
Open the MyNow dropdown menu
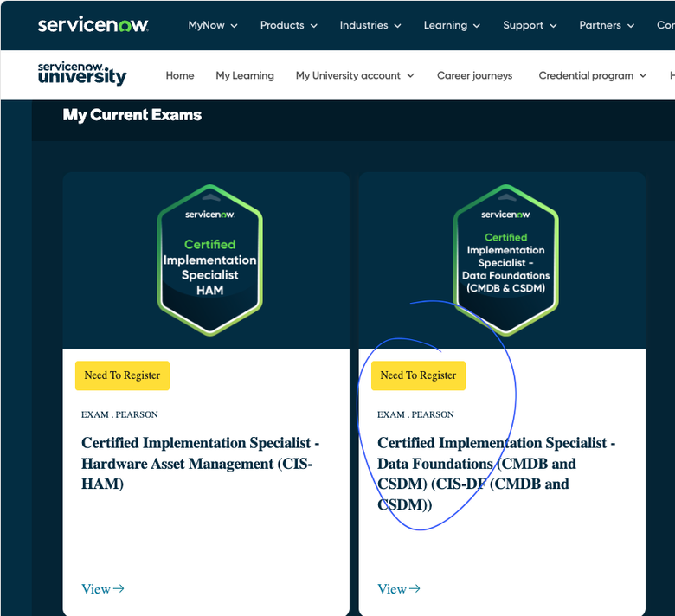click(x=213, y=25)
